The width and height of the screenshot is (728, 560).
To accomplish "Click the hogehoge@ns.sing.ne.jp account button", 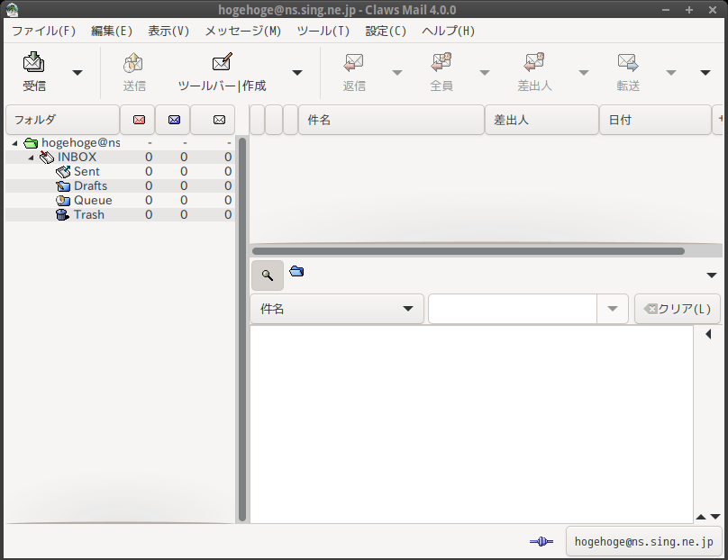I will click(644, 541).
